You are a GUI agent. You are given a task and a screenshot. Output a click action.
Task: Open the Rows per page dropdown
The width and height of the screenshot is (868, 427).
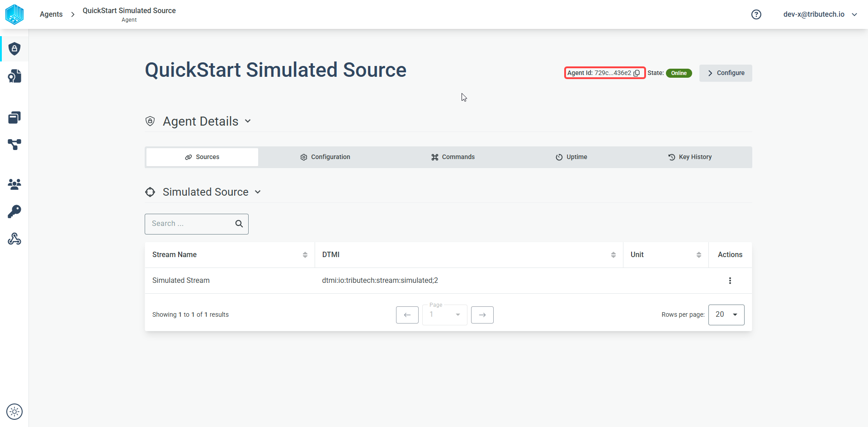pyautogui.click(x=726, y=314)
